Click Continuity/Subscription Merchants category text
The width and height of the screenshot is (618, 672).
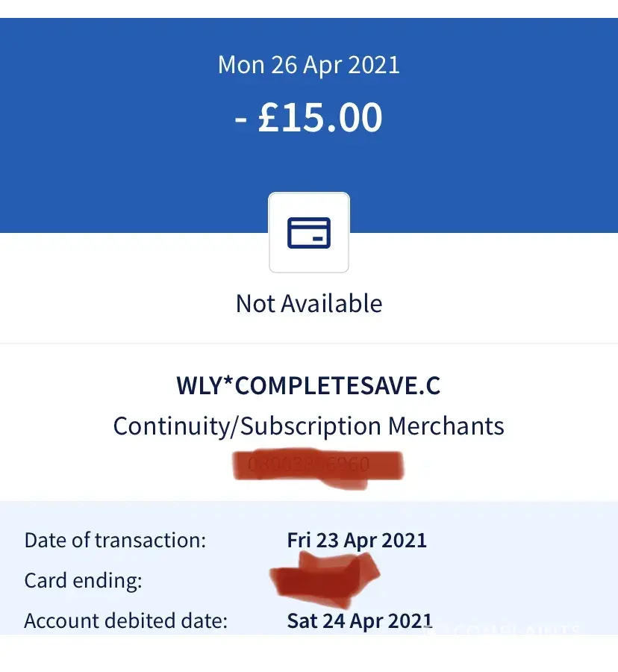308,426
